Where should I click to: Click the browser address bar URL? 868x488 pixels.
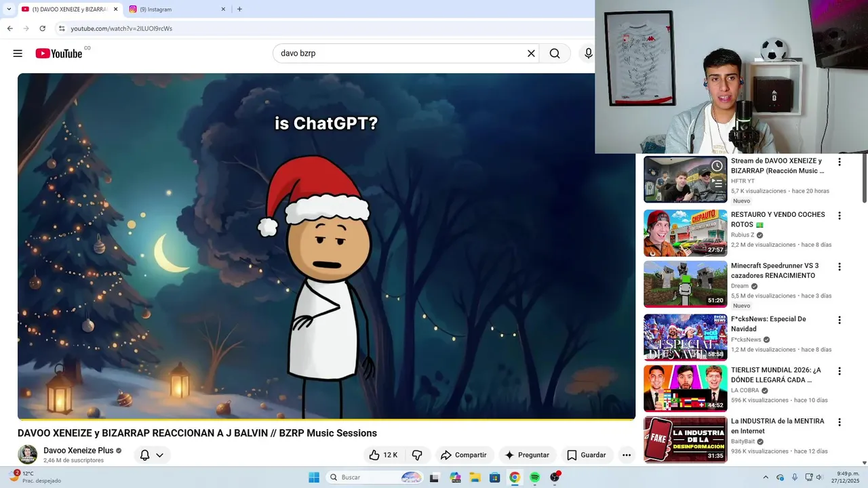click(x=121, y=28)
